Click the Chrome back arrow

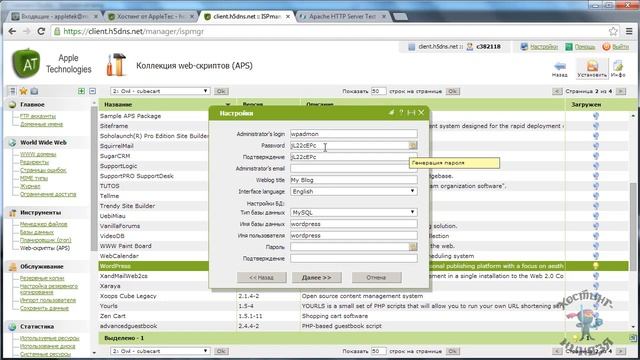(12, 31)
